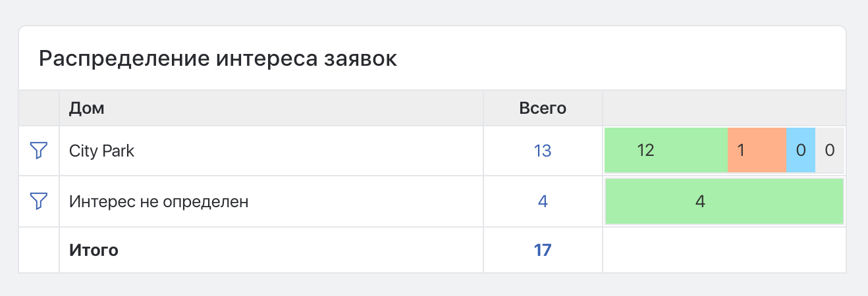Click the "Интерес не определен" row label

(159, 201)
